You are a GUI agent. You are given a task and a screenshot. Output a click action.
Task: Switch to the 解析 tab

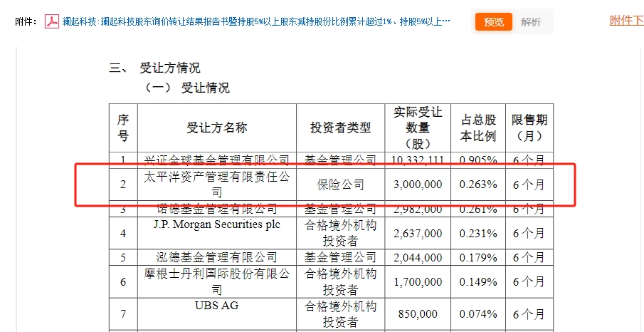[531, 22]
